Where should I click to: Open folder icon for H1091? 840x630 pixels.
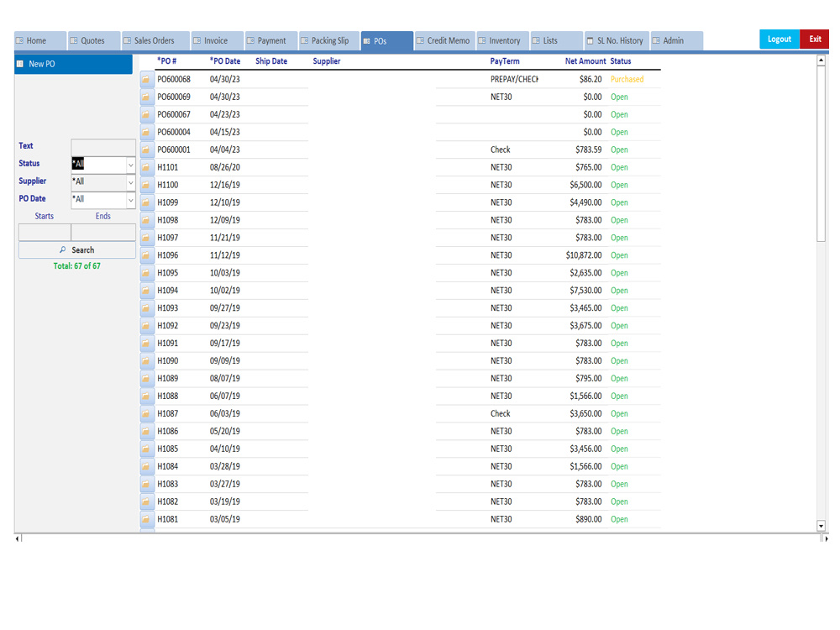point(146,344)
